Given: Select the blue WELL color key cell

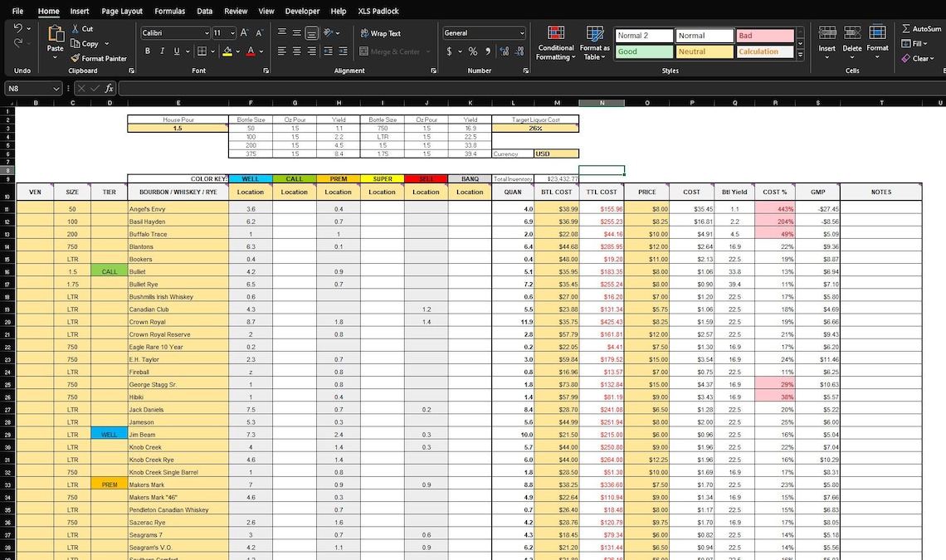Looking at the screenshot, I should tap(251, 178).
